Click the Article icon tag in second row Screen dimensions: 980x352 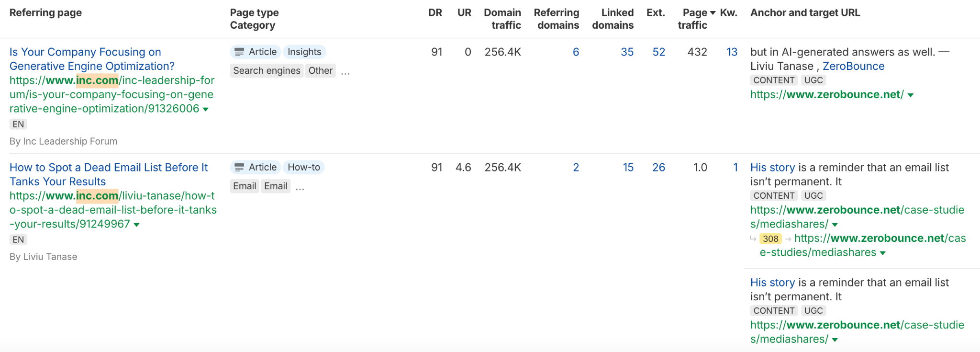click(x=255, y=167)
